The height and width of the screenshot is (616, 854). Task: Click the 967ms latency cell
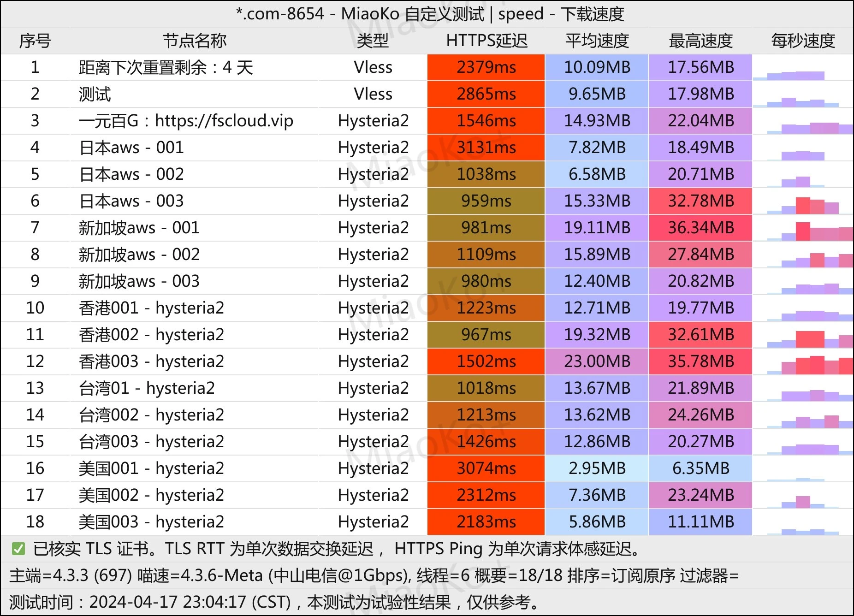pyautogui.click(x=486, y=335)
